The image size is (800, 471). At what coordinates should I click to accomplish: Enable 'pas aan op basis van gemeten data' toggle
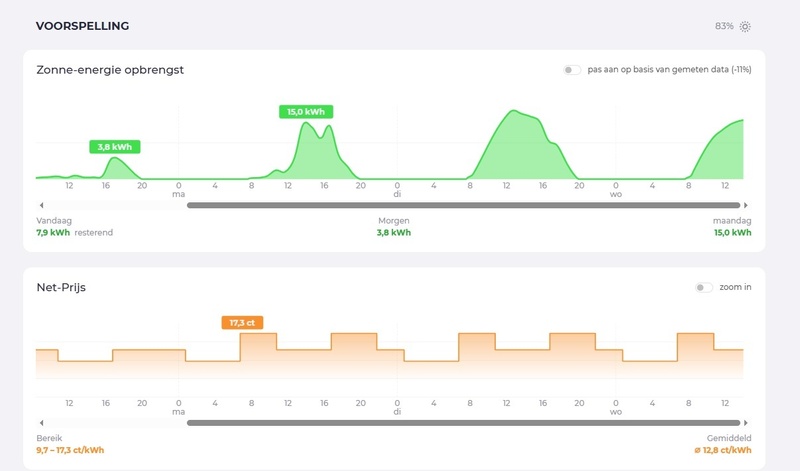tap(572, 70)
